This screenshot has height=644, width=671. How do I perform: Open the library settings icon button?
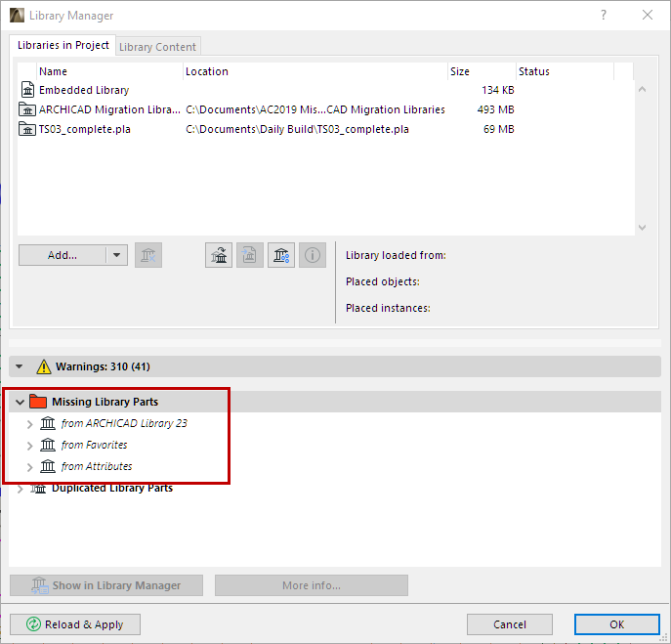click(281, 255)
